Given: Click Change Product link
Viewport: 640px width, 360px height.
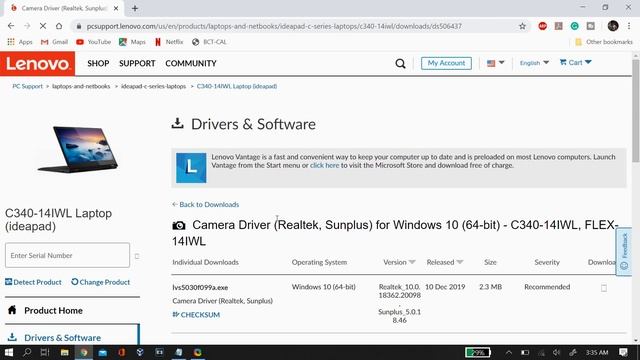Looking at the screenshot, I should (x=101, y=282).
